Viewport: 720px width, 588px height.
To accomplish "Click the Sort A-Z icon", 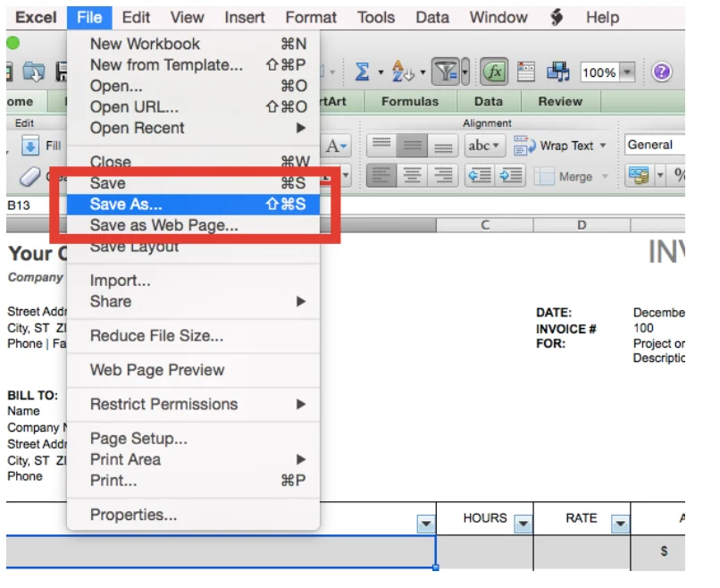I will [x=400, y=72].
